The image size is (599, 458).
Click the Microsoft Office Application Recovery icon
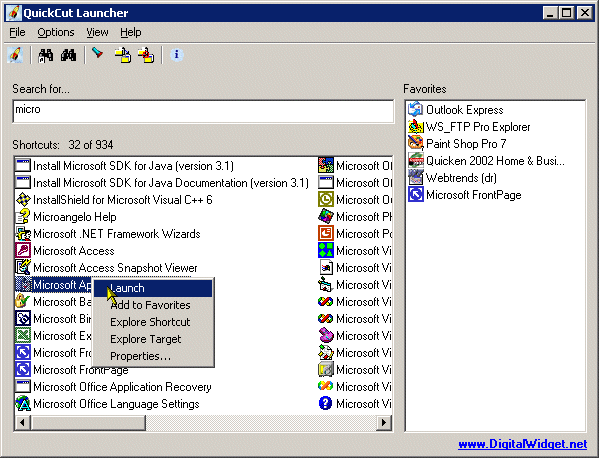coord(23,387)
